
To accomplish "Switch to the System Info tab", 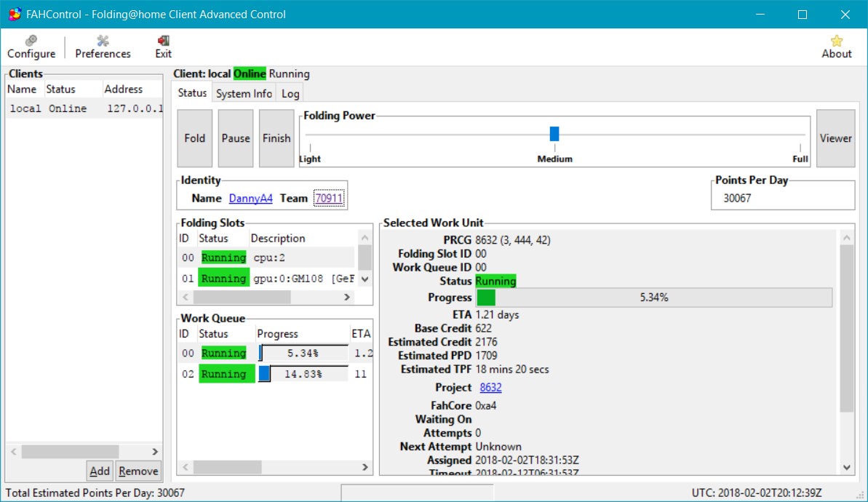I will pos(244,94).
